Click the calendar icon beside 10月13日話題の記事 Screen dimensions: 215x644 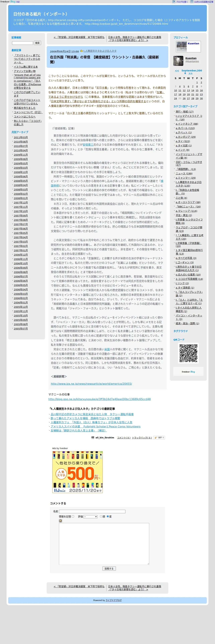click(192, 2)
